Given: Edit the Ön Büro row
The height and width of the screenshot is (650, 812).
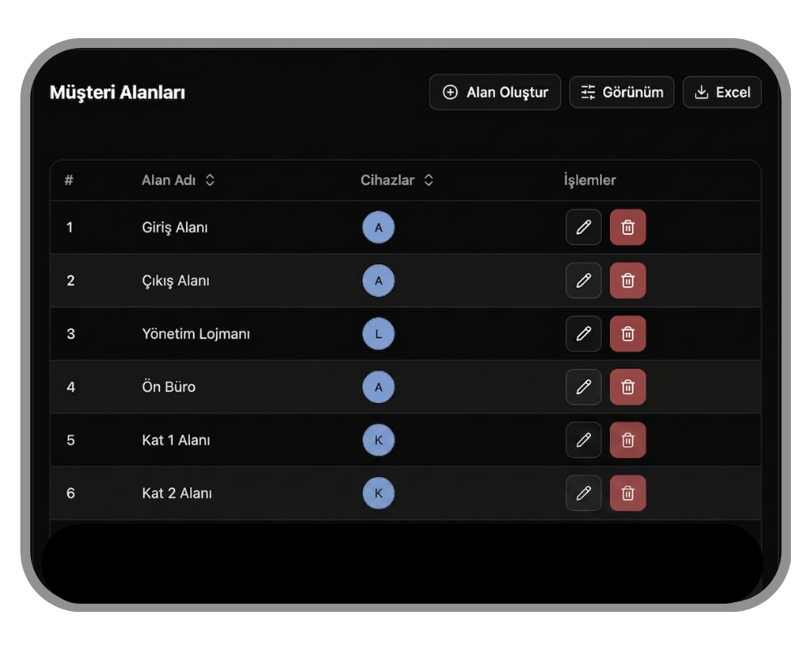Looking at the screenshot, I should pyautogui.click(x=584, y=387).
